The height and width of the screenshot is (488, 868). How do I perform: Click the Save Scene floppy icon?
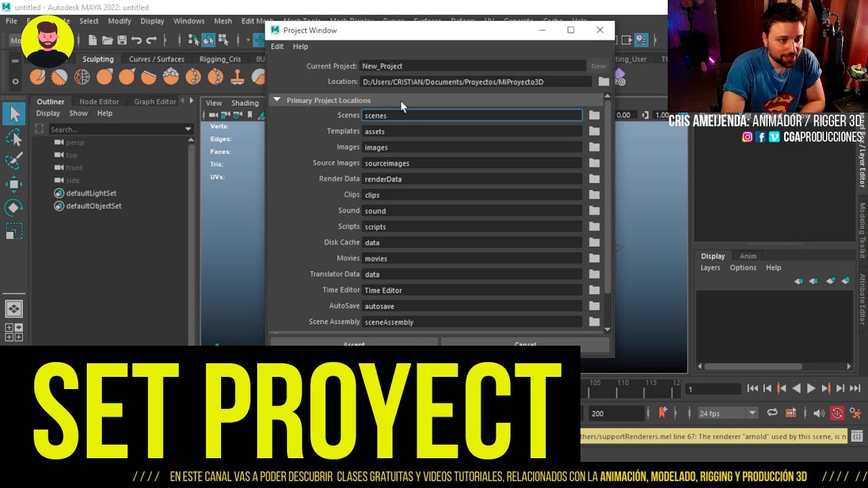(x=122, y=40)
